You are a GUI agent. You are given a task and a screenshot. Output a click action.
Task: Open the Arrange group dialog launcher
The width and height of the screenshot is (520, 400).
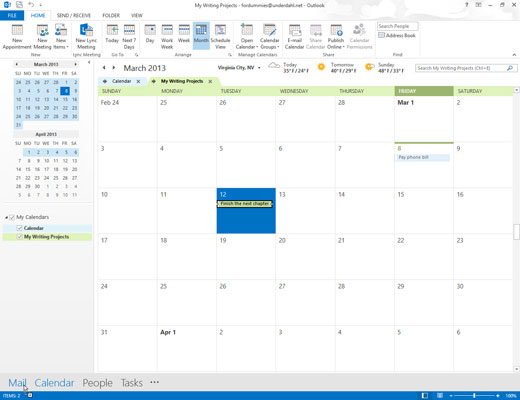click(230, 55)
